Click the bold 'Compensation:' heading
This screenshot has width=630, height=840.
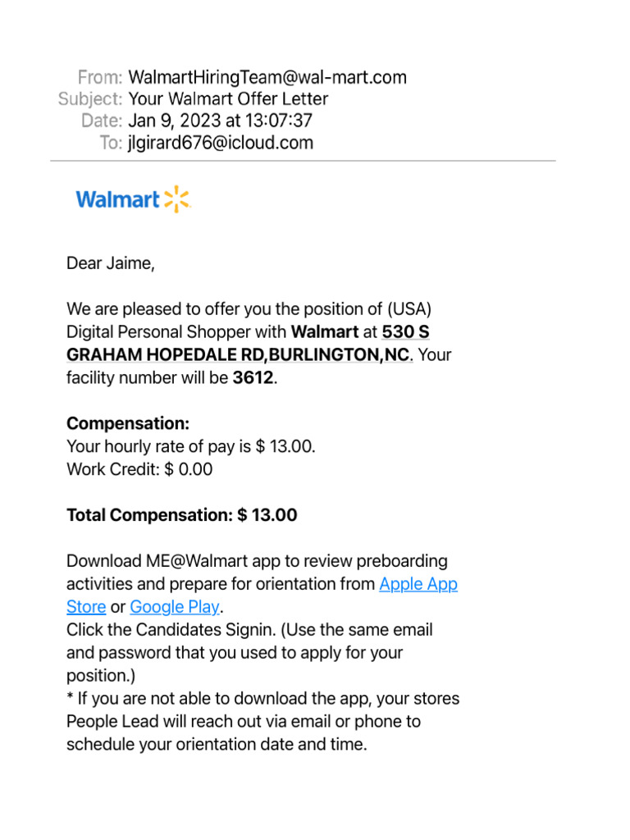[127, 423]
